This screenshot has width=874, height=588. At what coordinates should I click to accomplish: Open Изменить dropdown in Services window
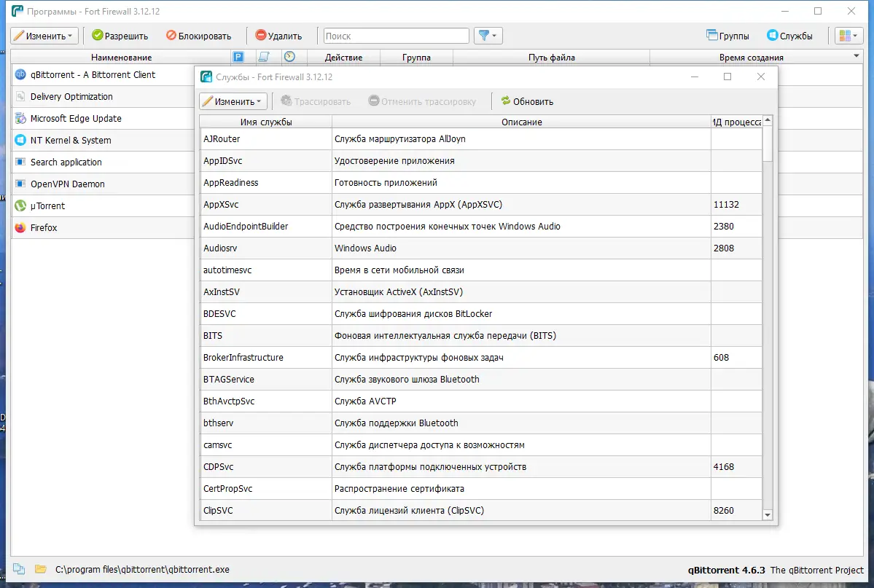coord(233,101)
